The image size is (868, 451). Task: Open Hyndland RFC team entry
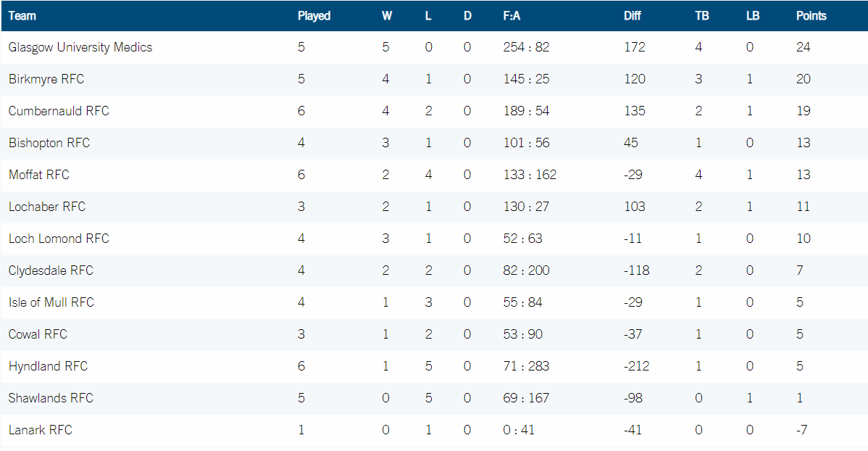(48, 366)
